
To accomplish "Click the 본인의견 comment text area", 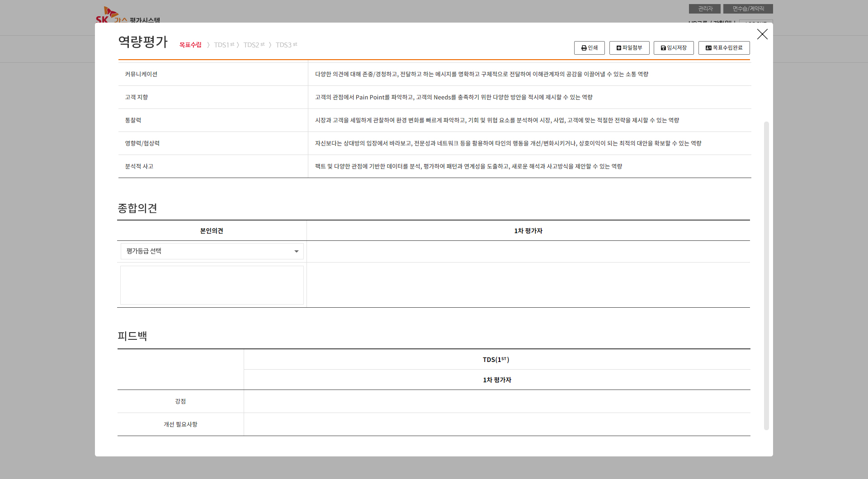I will 212,285.
